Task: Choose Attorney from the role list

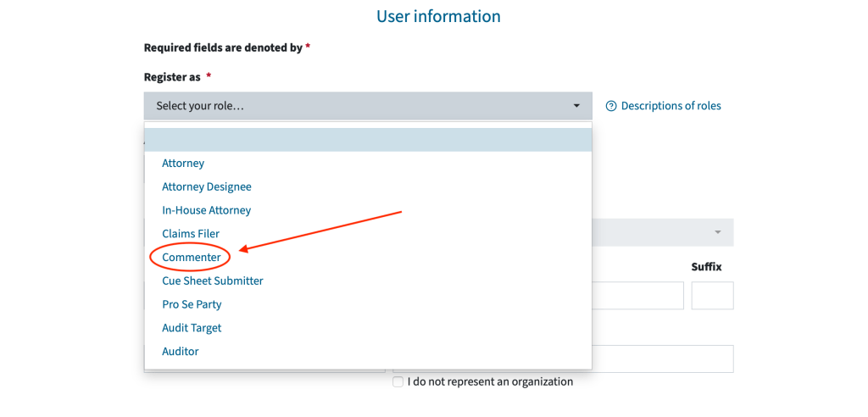Action: point(183,163)
